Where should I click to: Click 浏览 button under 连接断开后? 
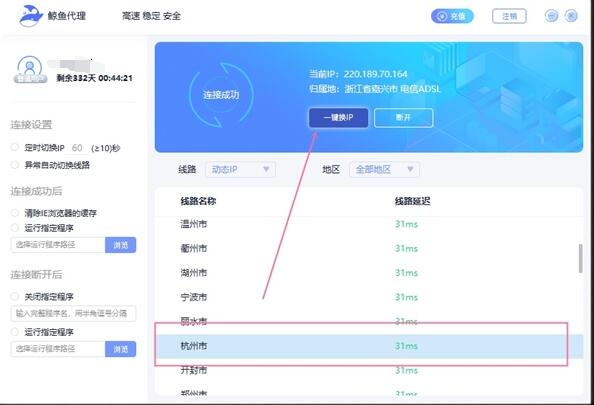pos(120,349)
